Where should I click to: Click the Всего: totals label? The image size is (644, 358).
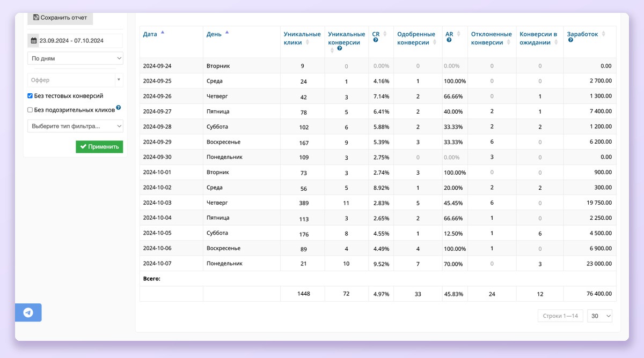click(x=152, y=279)
